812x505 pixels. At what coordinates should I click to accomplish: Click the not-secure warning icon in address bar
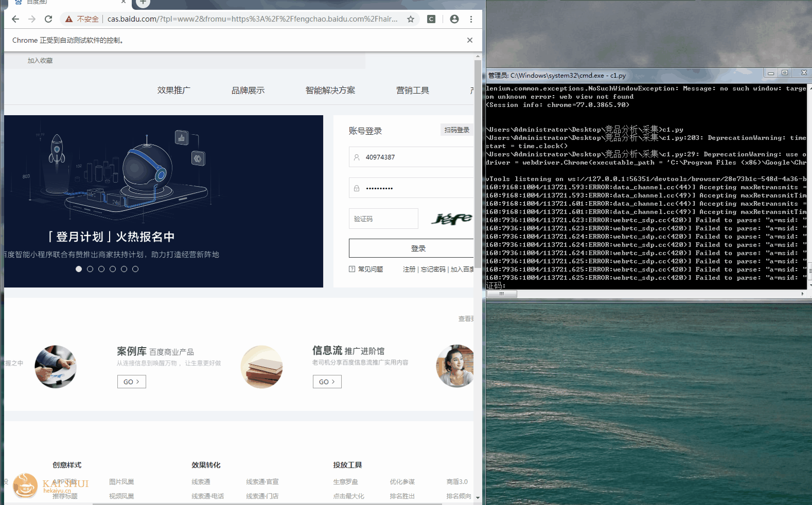(69, 19)
